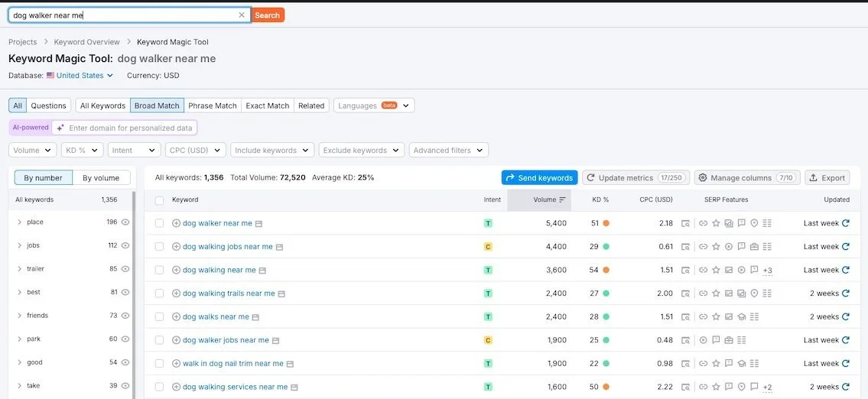Click the Update metrics button
The image size is (868, 399).
tap(636, 177)
